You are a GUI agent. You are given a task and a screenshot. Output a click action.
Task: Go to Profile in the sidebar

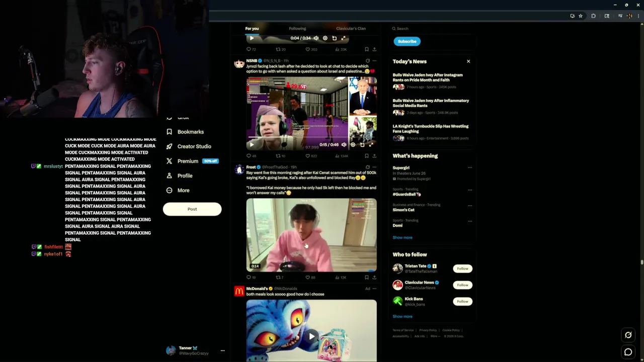click(x=179, y=175)
